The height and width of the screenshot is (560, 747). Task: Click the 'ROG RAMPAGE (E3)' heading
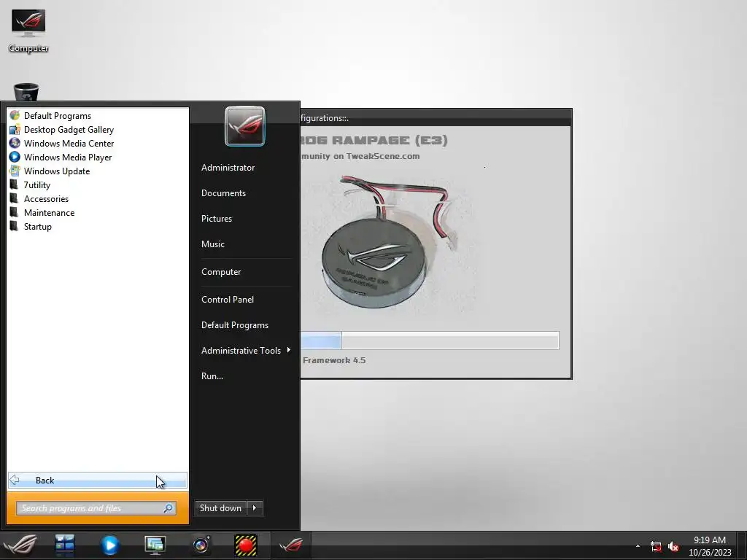coord(374,140)
